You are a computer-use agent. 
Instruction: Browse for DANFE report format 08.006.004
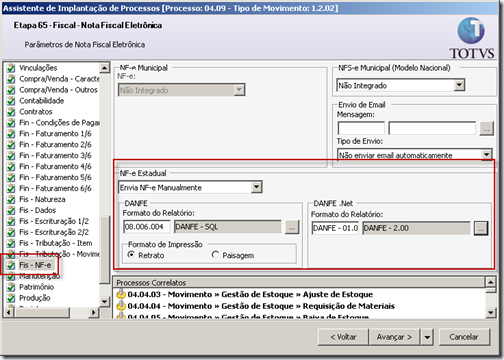(x=292, y=227)
